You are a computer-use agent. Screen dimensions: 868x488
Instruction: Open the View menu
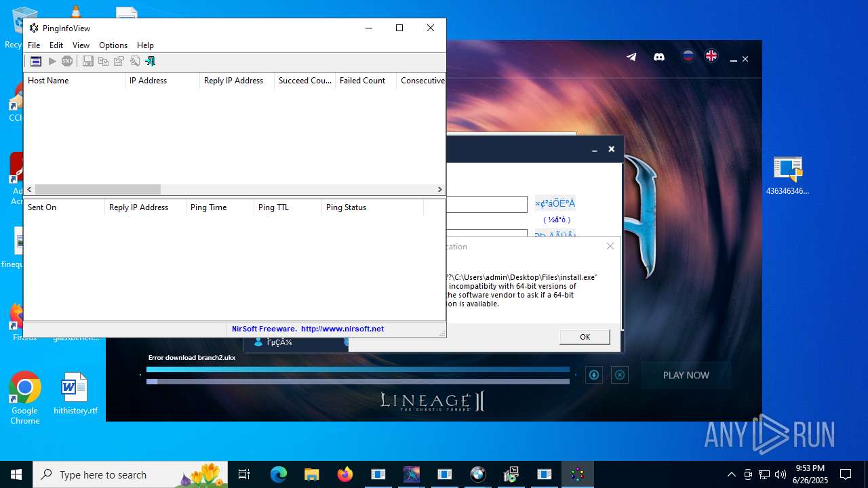tap(81, 45)
